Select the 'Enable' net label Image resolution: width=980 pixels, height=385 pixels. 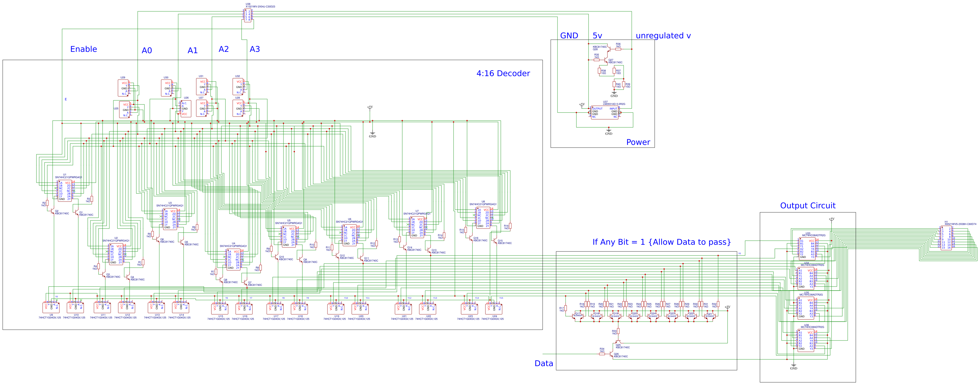click(x=83, y=49)
